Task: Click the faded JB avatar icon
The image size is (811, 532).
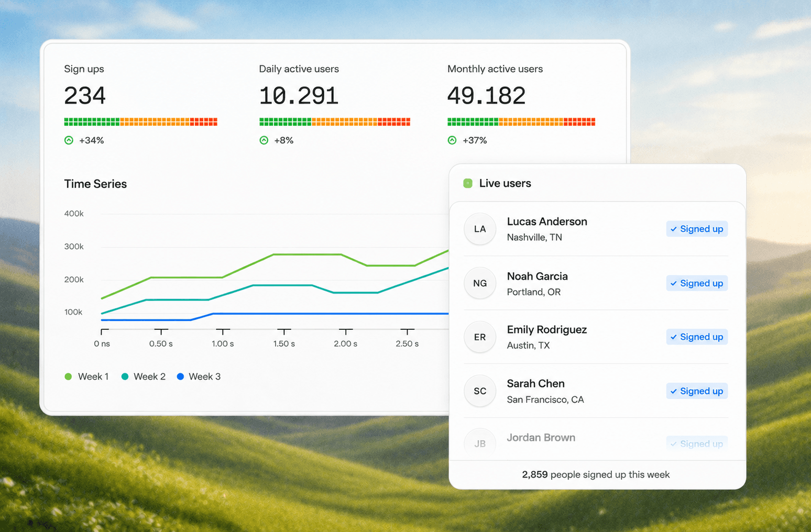Action: point(480,444)
